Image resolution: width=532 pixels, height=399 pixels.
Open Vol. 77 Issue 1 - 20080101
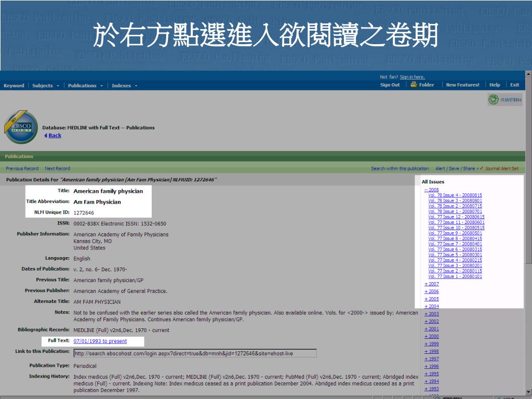(455, 276)
